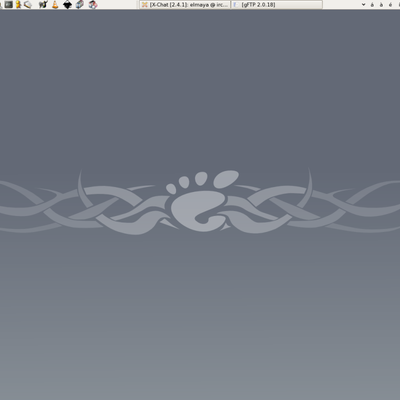The image size is (400, 400).
Task: Open the red and white round launcher
Action: coord(93,4)
